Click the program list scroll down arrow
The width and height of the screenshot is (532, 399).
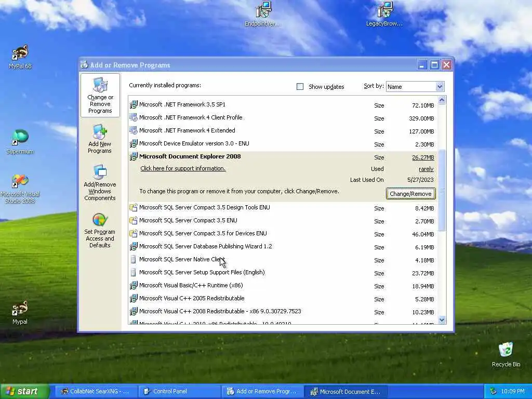(442, 320)
